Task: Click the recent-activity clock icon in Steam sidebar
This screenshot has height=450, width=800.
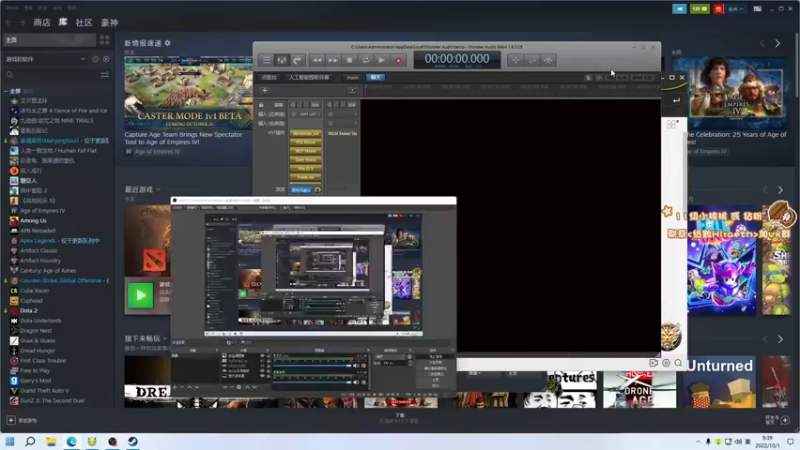Action: [95, 59]
